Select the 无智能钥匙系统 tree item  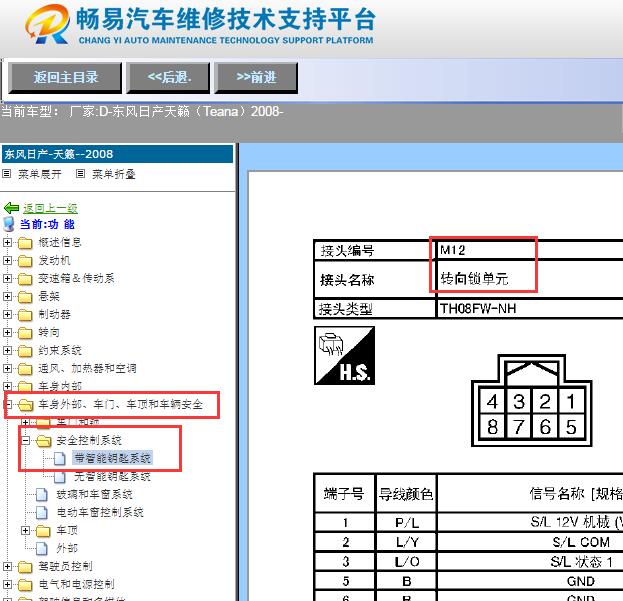112,476
